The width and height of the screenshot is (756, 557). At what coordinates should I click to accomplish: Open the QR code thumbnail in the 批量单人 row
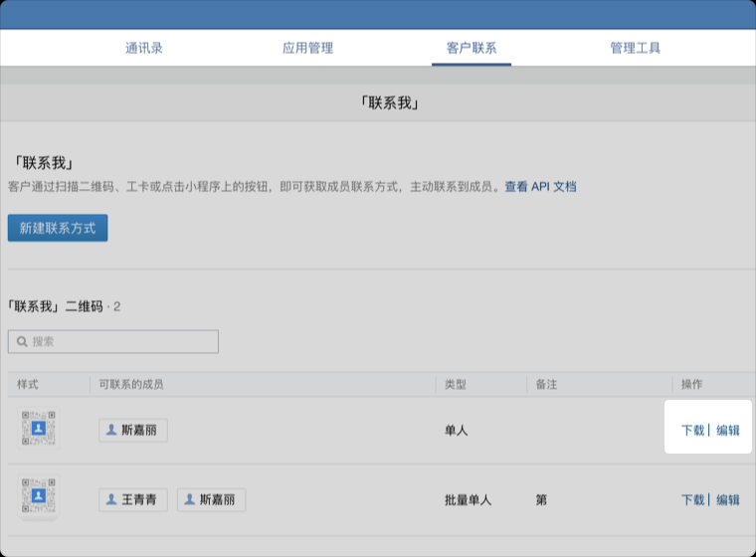(x=39, y=495)
